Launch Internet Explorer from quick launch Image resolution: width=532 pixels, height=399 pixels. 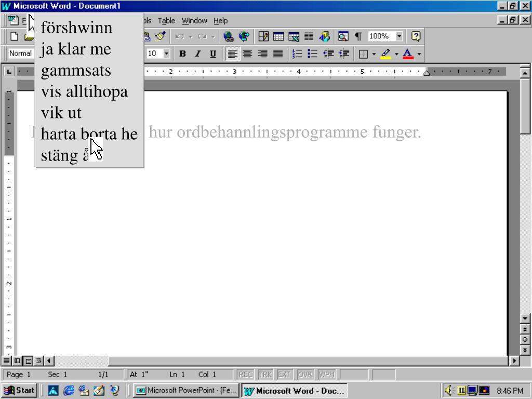69,391
